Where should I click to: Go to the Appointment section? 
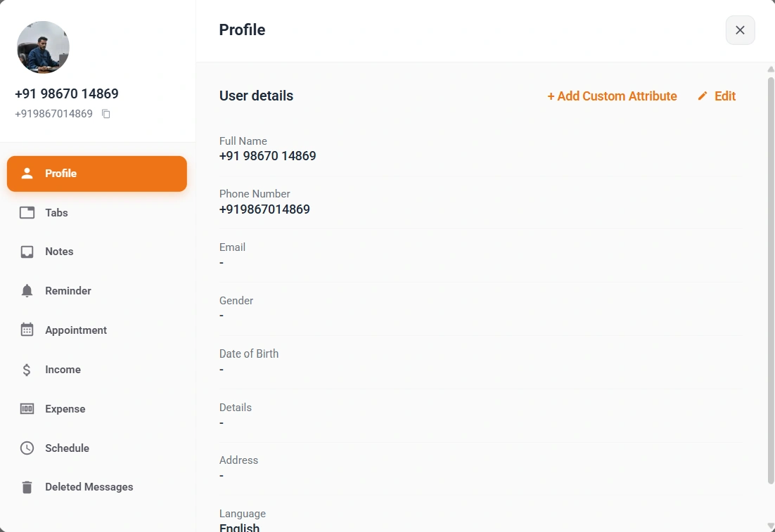pyautogui.click(x=97, y=330)
